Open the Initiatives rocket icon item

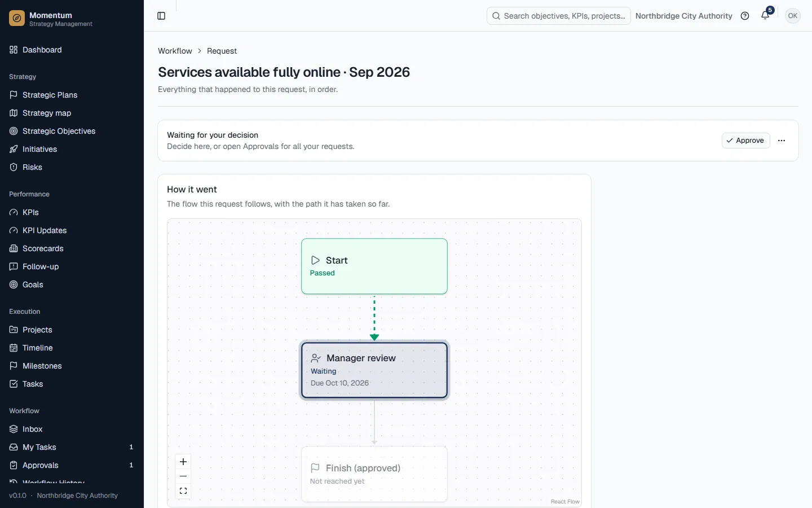14,149
